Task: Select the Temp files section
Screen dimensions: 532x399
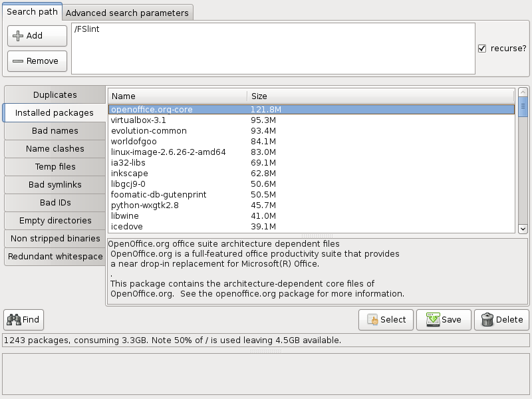Action: 55,166
